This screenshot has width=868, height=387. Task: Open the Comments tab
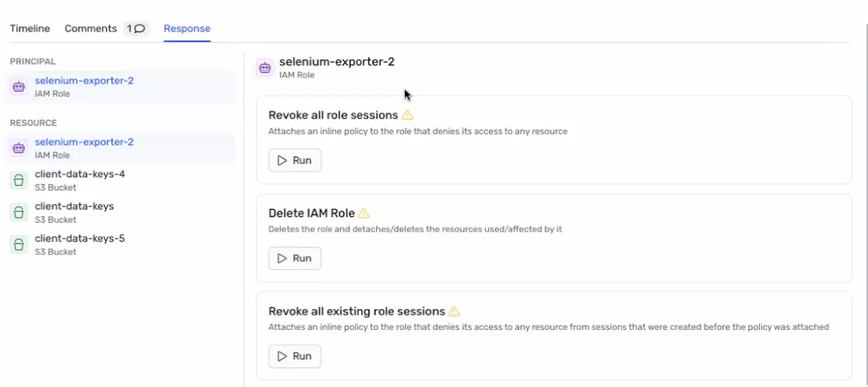click(x=91, y=28)
